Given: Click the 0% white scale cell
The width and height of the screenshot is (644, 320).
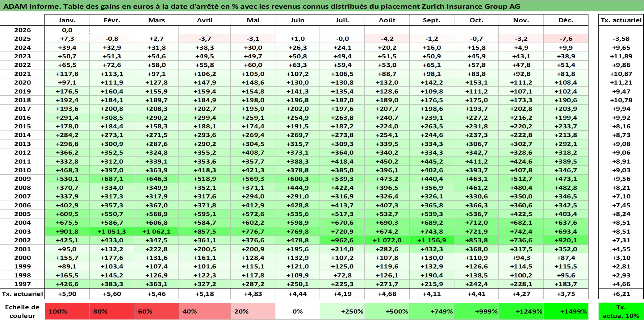Looking at the screenshot, I should point(298,311).
